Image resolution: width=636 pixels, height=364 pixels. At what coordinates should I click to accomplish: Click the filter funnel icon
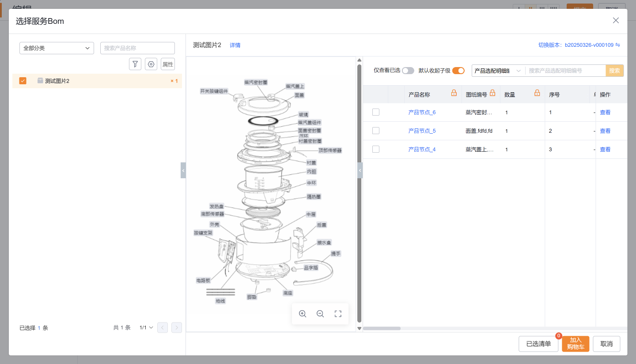[135, 64]
